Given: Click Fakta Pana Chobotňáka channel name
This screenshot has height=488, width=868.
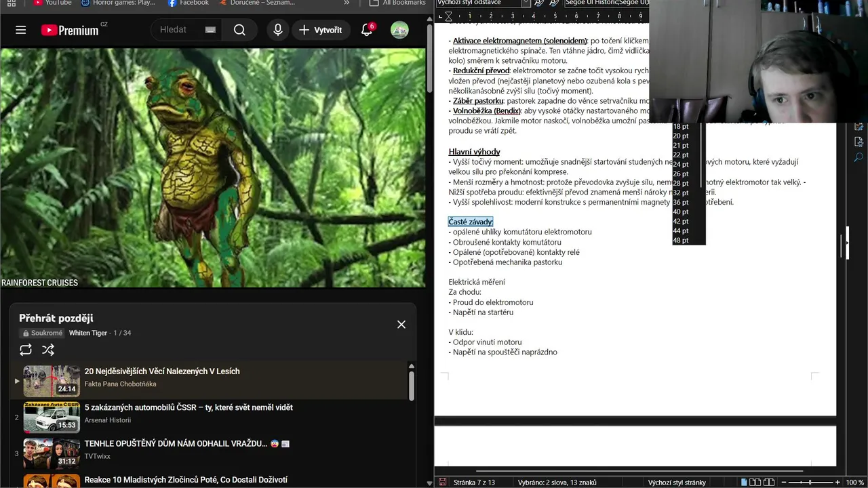Looking at the screenshot, I should pos(120,384).
